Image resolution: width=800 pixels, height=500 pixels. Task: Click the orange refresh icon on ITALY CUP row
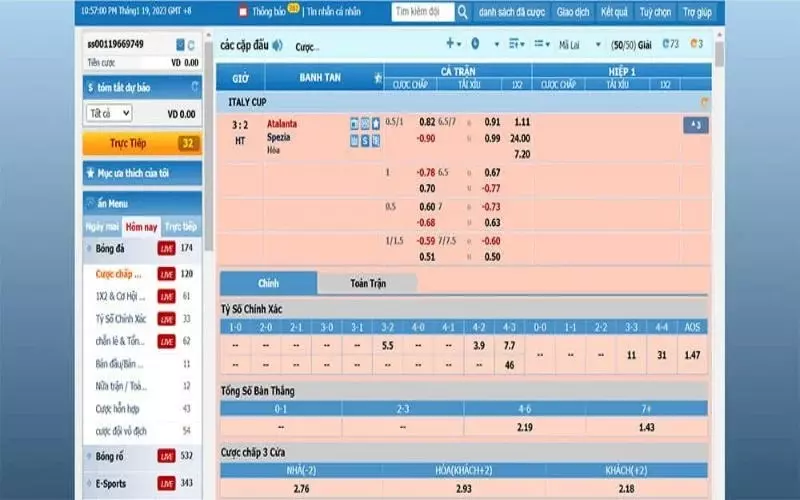click(x=705, y=103)
